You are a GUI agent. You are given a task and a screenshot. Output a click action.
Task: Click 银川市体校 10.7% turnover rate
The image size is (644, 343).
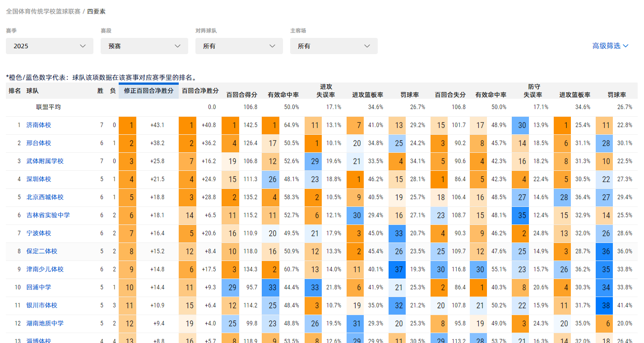pyautogui.click(x=334, y=306)
